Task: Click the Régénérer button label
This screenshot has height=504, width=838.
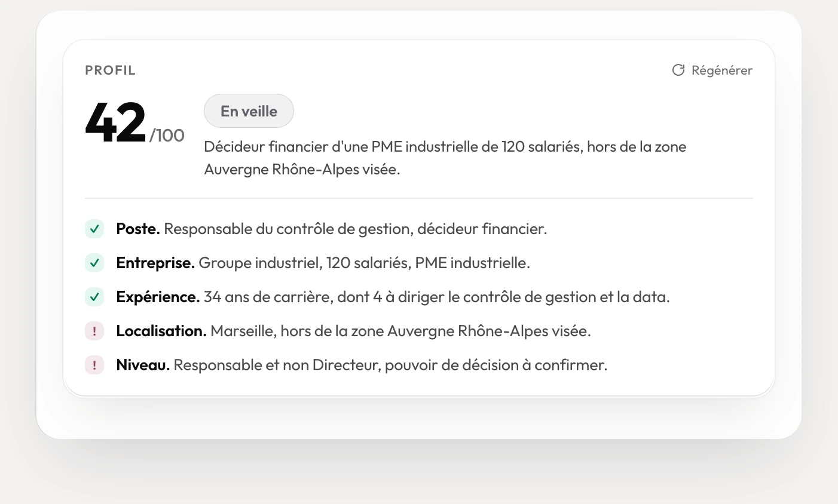Action: pos(722,70)
